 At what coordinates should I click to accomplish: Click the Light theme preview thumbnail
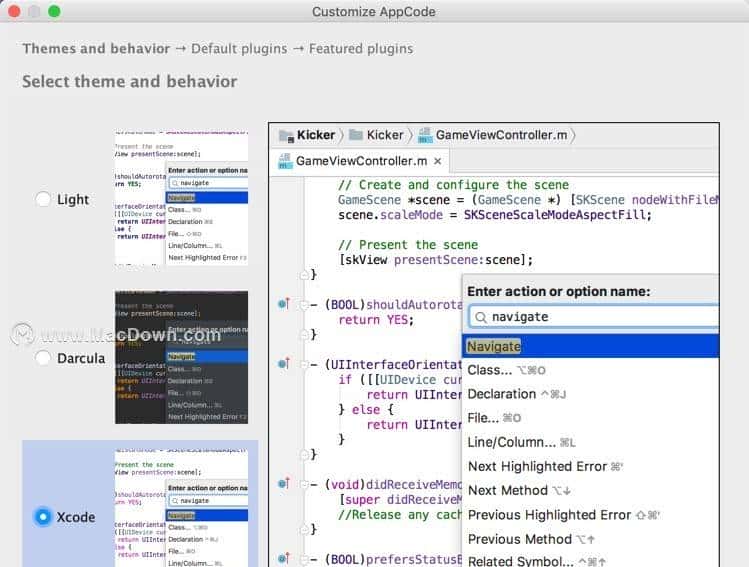pos(182,197)
